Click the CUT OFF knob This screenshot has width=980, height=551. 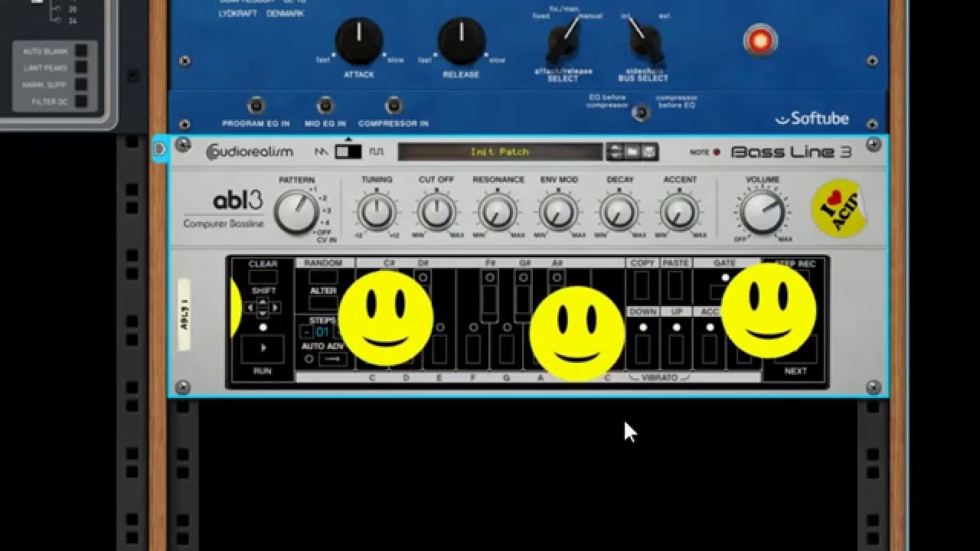tap(437, 212)
